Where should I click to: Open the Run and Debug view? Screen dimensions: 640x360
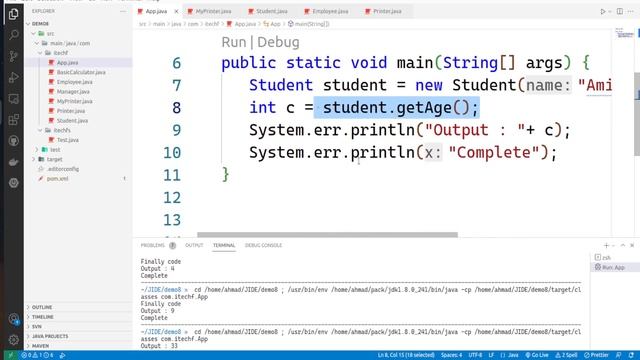(13, 77)
